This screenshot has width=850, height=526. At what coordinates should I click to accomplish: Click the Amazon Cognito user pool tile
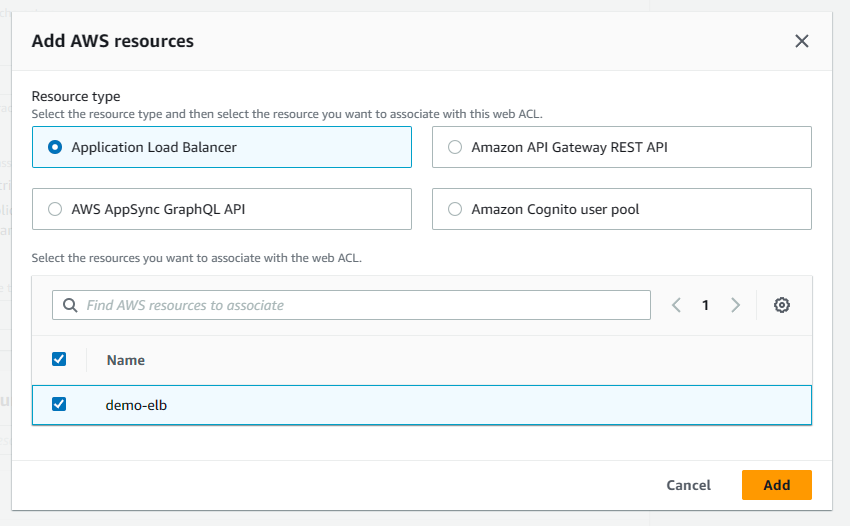click(620, 209)
